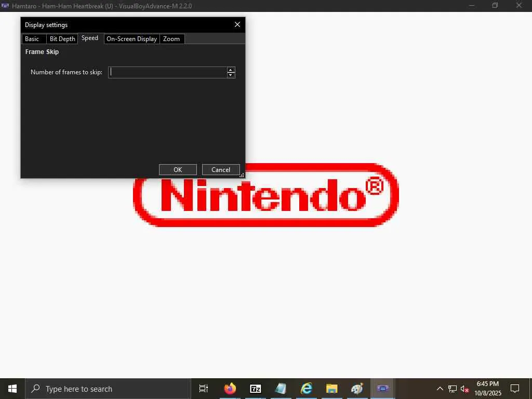Viewport: 532px width, 399px height.
Task: Restore down the VisualBoyAdvance-M window
Action: tap(495, 6)
